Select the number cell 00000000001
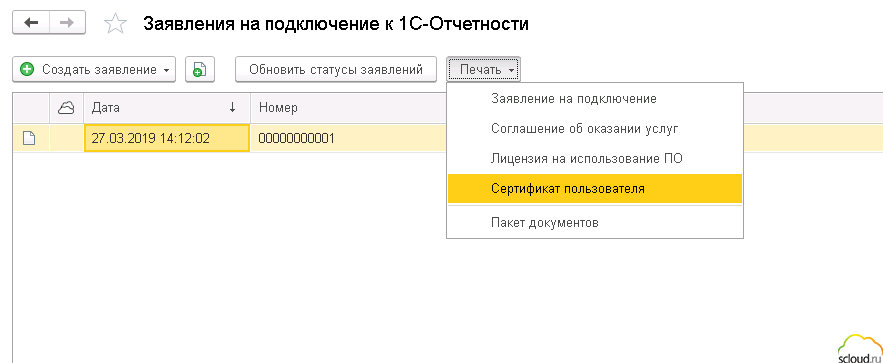Image resolution: width=883 pixels, height=363 pixels. [348, 138]
